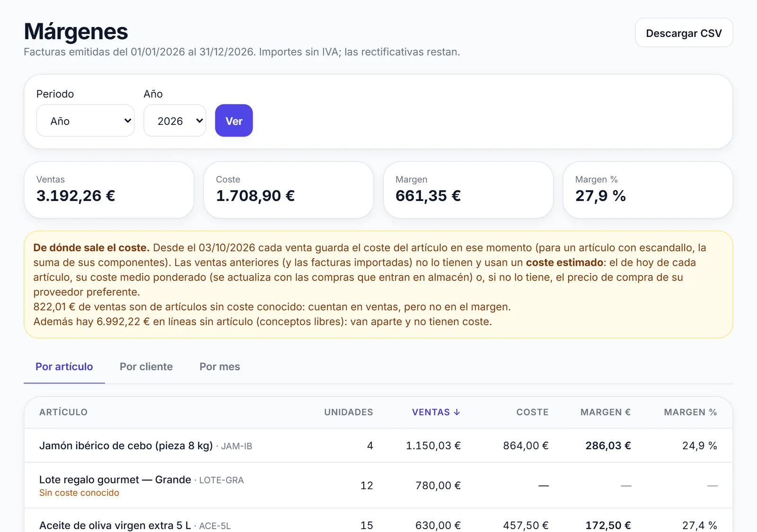Sort by the Ventas column header
Image resolution: width=757 pixels, height=532 pixels.
point(436,412)
